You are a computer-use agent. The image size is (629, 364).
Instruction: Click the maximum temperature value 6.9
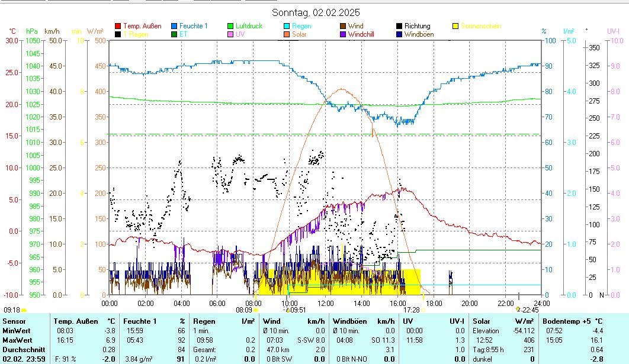(111, 340)
